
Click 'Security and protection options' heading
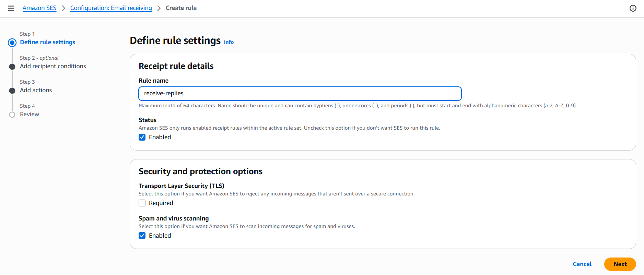(x=200, y=171)
